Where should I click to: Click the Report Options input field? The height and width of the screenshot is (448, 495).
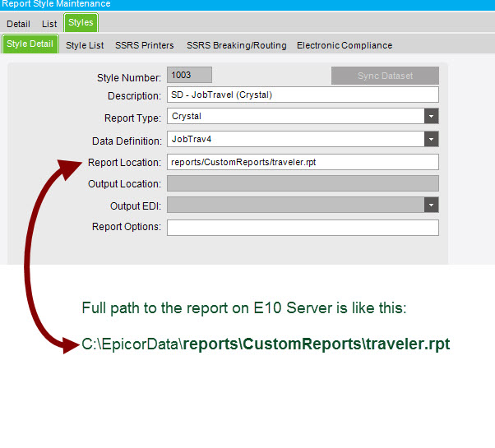(x=303, y=228)
